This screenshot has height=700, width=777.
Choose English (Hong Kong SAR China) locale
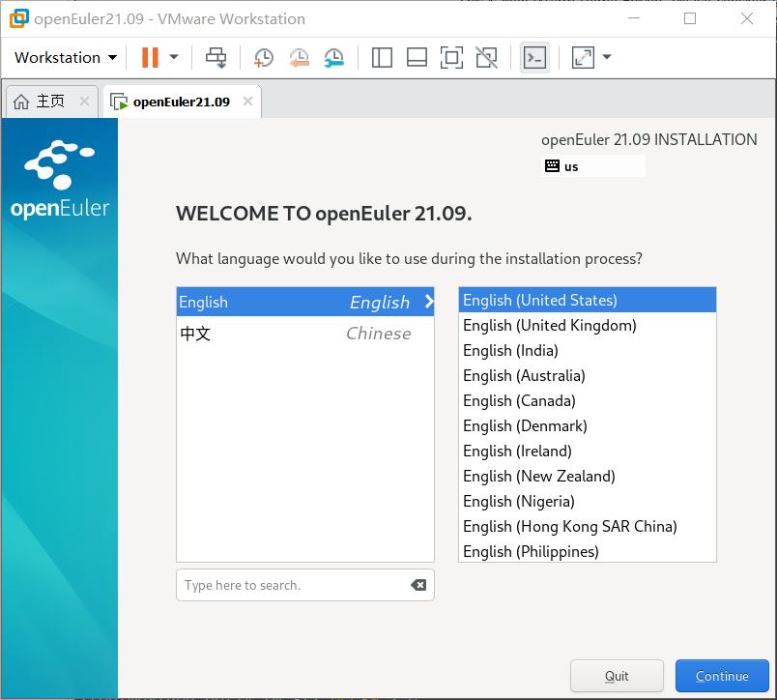(588, 527)
